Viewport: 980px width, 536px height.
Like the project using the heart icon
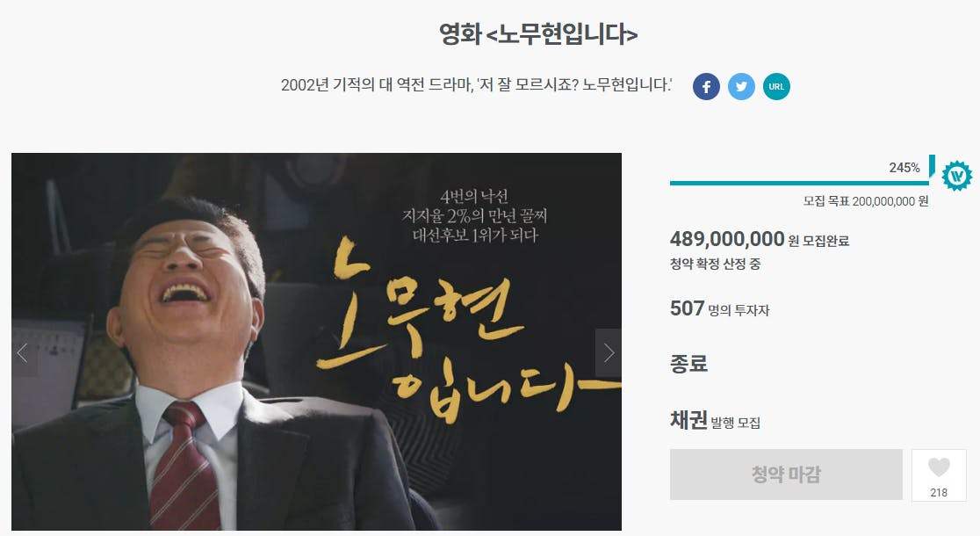(939, 467)
